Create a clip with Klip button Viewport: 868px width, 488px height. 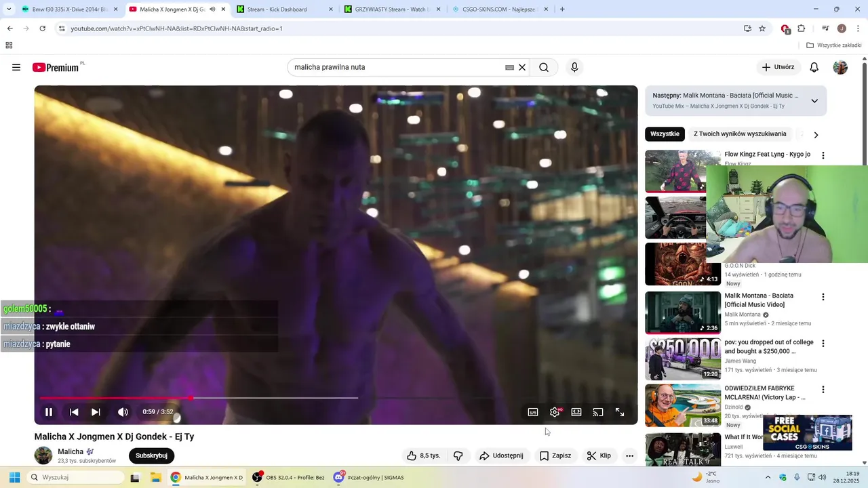pos(599,455)
